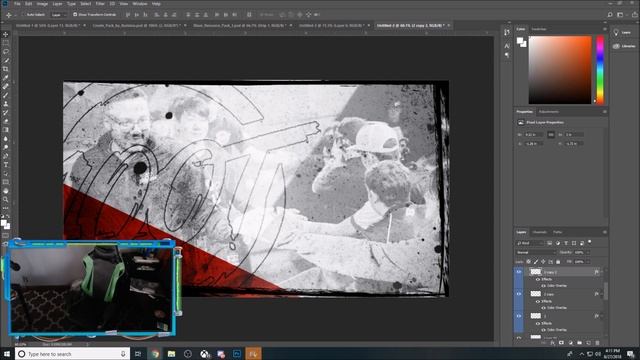This screenshot has height=360, width=640.
Task: Click lock image pixels brush icon
Action: pyautogui.click(x=536, y=262)
